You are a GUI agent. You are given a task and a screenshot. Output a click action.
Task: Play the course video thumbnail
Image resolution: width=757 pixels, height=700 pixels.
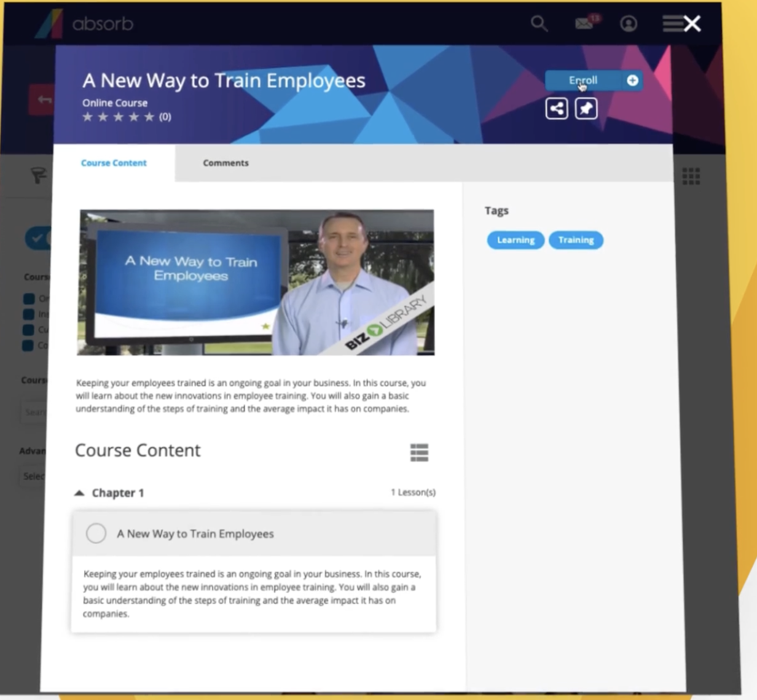[x=256, y=282]
